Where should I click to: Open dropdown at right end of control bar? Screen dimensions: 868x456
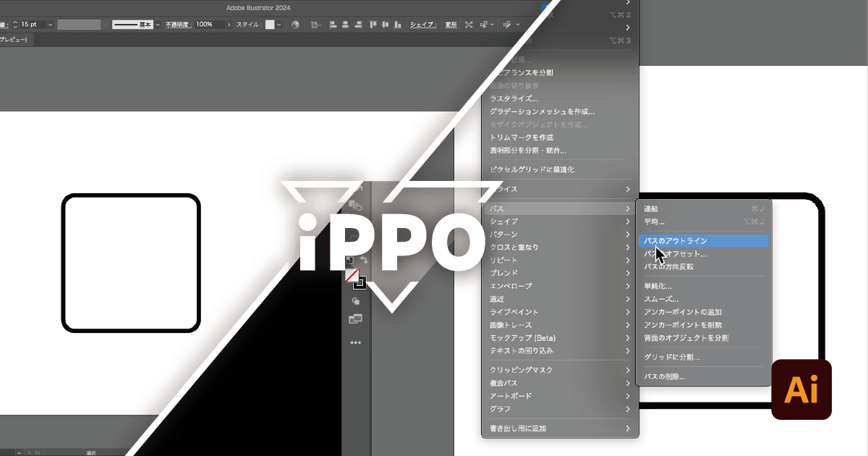[518, 25]
